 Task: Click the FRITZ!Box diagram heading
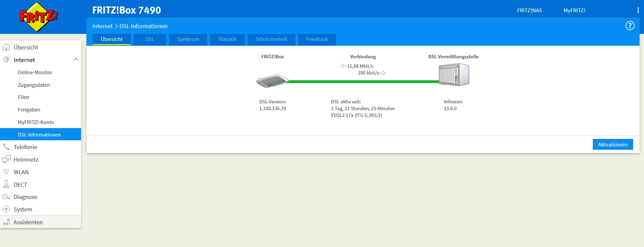pyautogui.click(x=272, y=57)
